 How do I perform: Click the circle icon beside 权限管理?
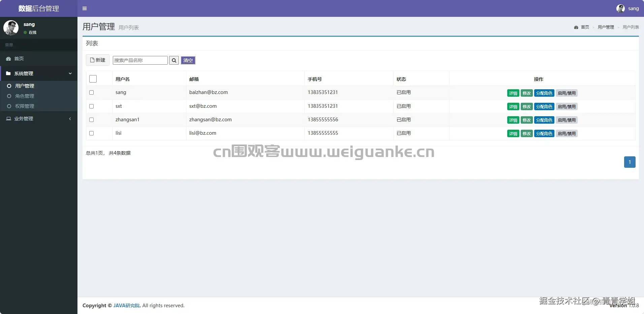(9, 106)
